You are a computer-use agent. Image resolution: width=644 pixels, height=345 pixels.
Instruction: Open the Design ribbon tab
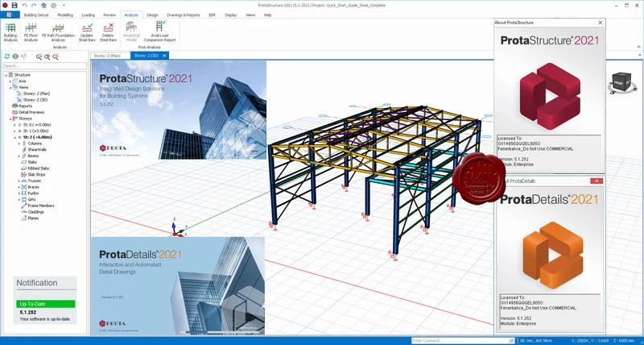pyautogui.click(x=152, y=15)
